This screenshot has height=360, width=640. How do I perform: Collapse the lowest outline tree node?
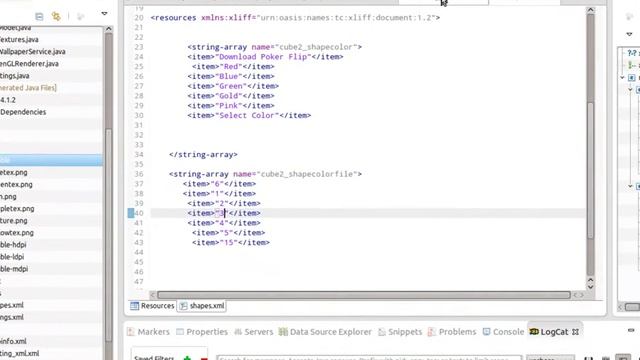630,186
